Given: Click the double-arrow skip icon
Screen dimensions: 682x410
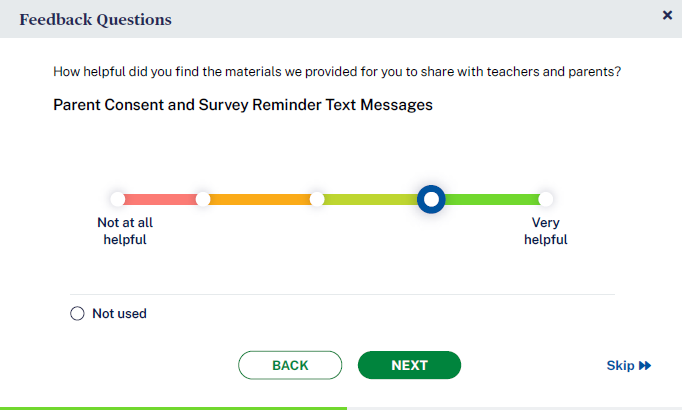Looking at the screenshot, I should coord(645,366).
